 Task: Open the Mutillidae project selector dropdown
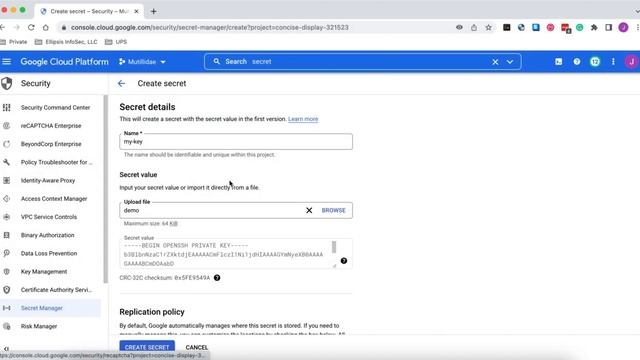click(x=142, y=62)
